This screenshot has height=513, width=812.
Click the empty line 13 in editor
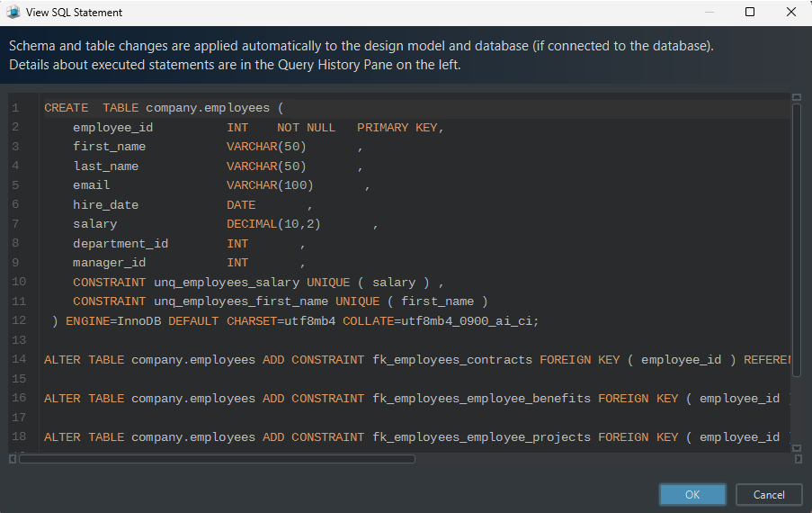[x=415, y=340]
